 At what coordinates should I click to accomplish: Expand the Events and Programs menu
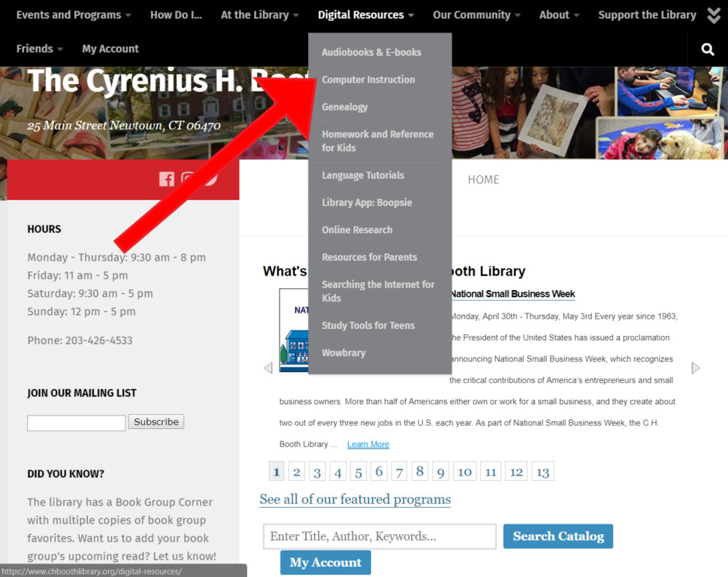74,15
